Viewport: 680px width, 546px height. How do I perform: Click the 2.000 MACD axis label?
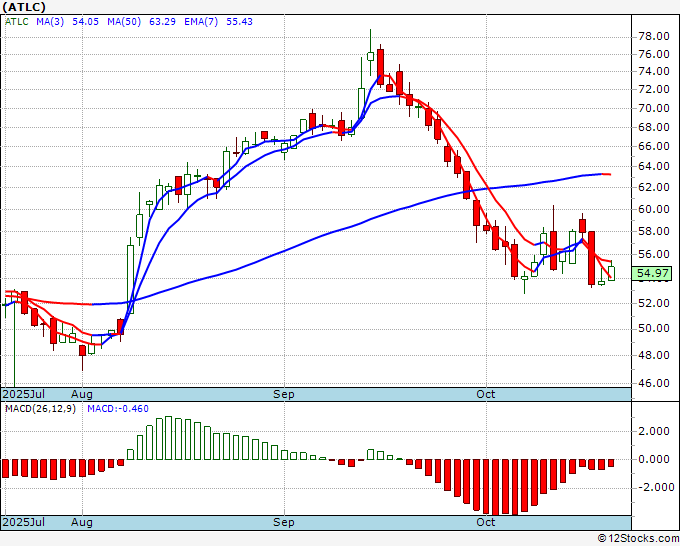pyautogui.click(x=654, y=431)
